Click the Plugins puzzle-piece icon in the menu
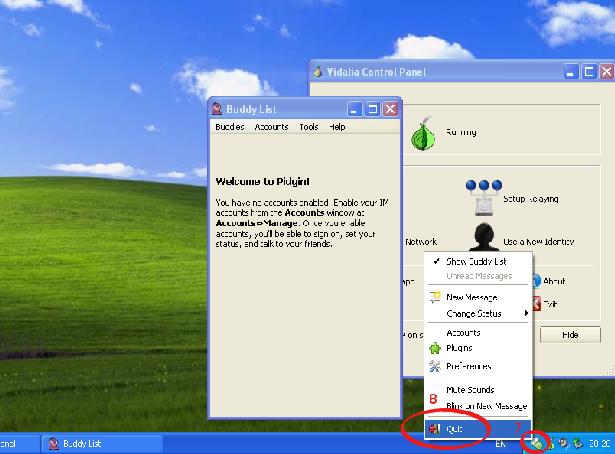Screen dimensions: 615x454 (435, 349)
